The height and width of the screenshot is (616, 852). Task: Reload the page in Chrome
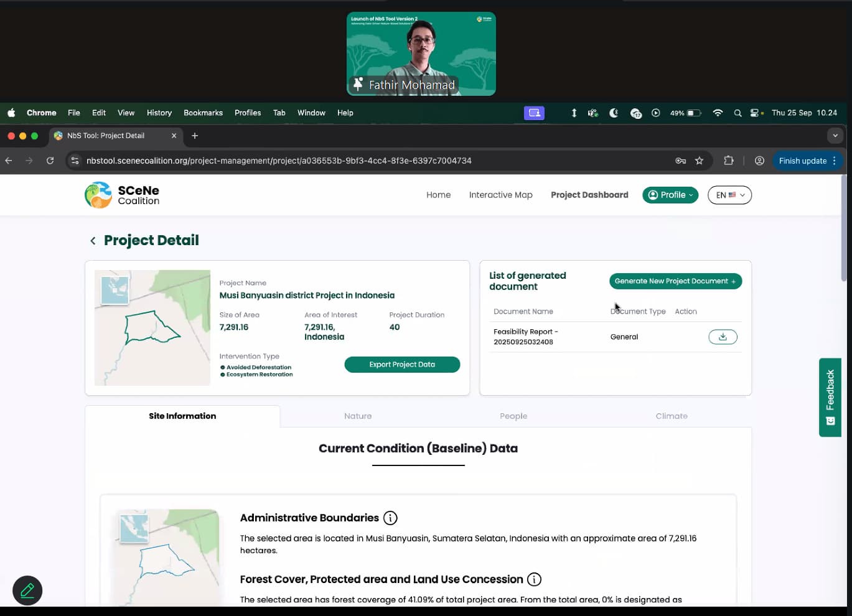tap(50, 161)
